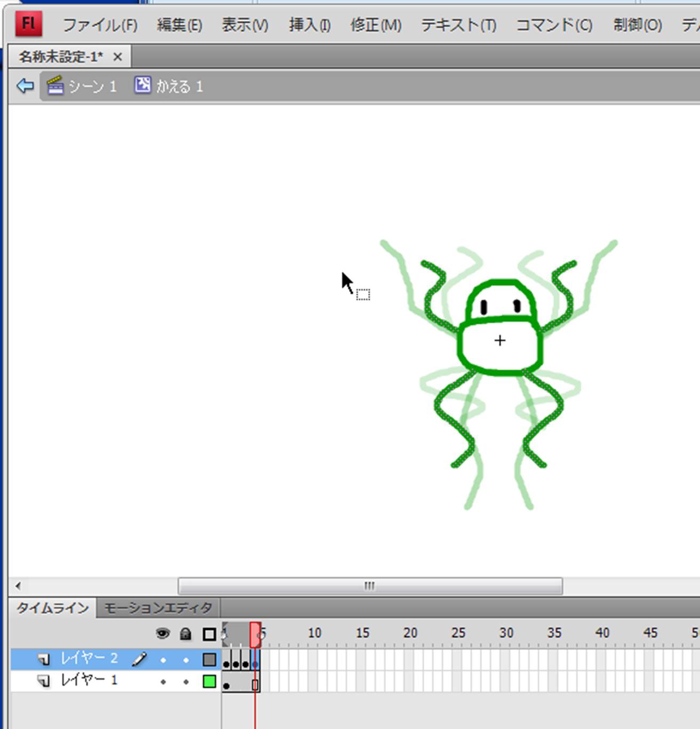Switch to the モーションエディタ tab

point(158,608)
